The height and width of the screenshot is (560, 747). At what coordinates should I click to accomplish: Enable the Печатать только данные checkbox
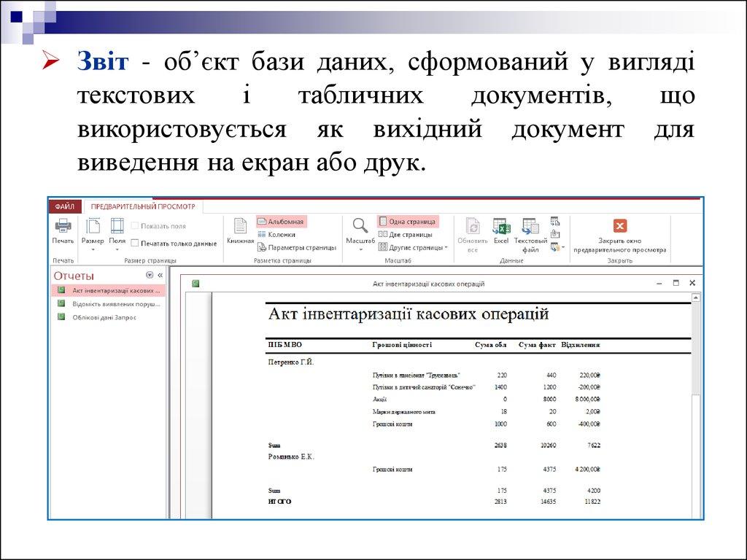135,244
